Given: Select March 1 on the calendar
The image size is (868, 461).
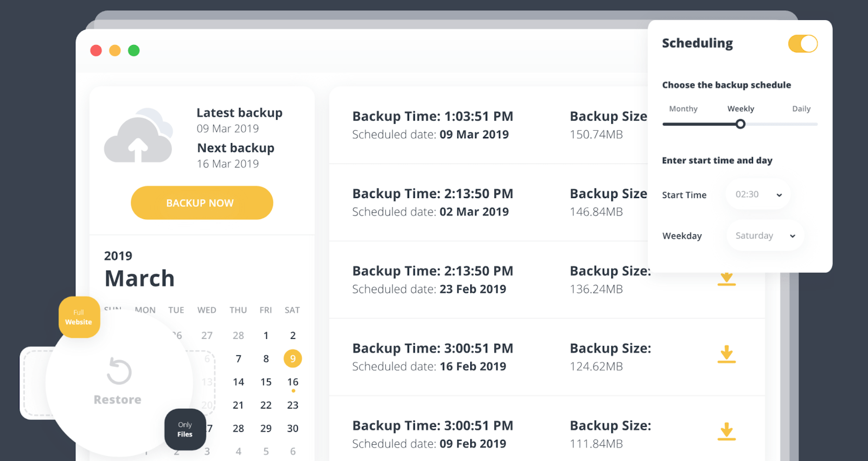Looking at the screenshot, I should point(266,335).
